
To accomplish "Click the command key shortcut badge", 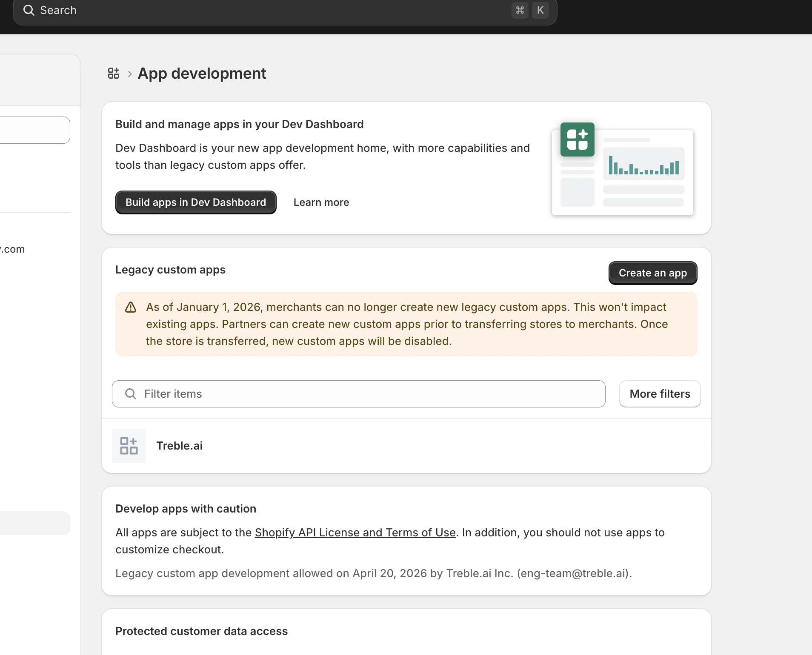I will [520, 10].
